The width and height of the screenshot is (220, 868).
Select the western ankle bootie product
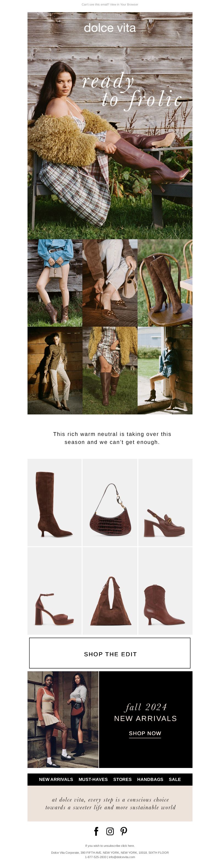click(165, 591)
